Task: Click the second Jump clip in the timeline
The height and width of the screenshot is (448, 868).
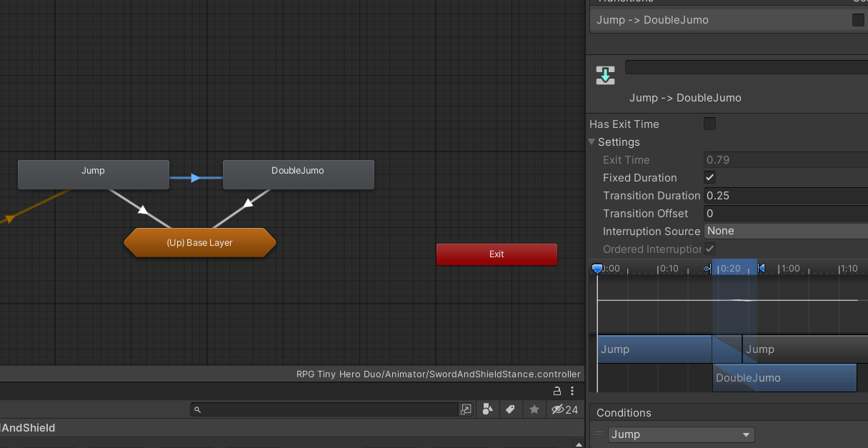Action: coord(805,349)
